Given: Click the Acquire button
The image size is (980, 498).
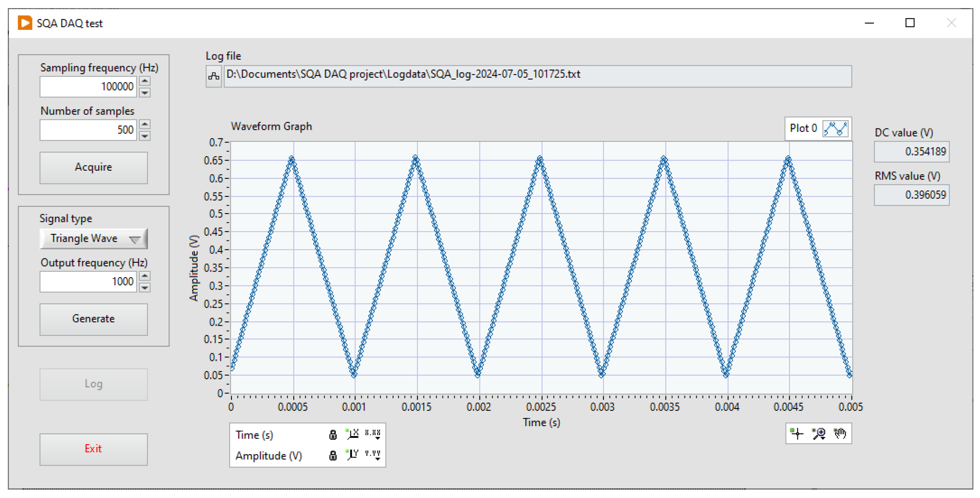Looking at the screenshot, I should pos(94,168).
